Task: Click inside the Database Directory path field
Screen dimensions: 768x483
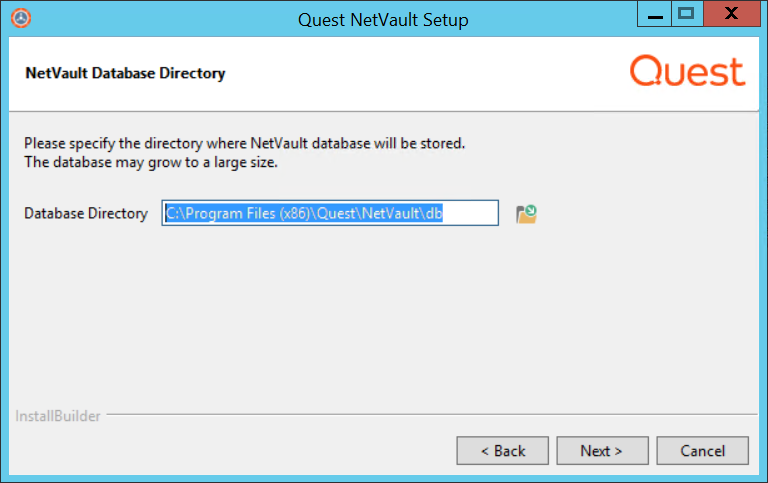Action: [x=330, y=213]
